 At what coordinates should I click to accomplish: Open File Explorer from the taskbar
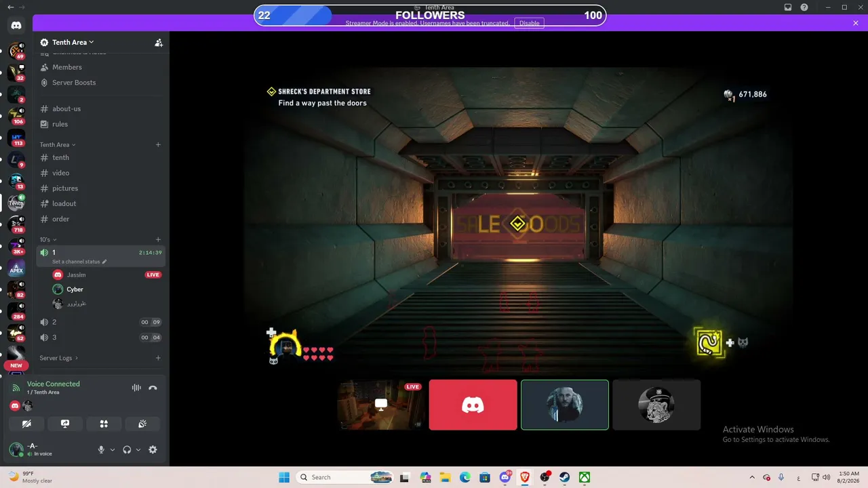point(445,477)
